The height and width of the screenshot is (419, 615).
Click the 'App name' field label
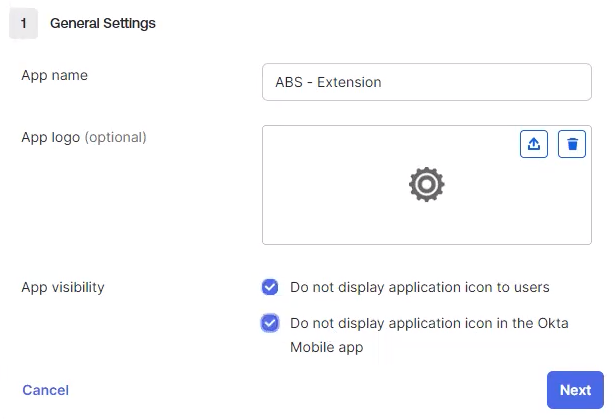pyautogui.click(x=54, y=75)
